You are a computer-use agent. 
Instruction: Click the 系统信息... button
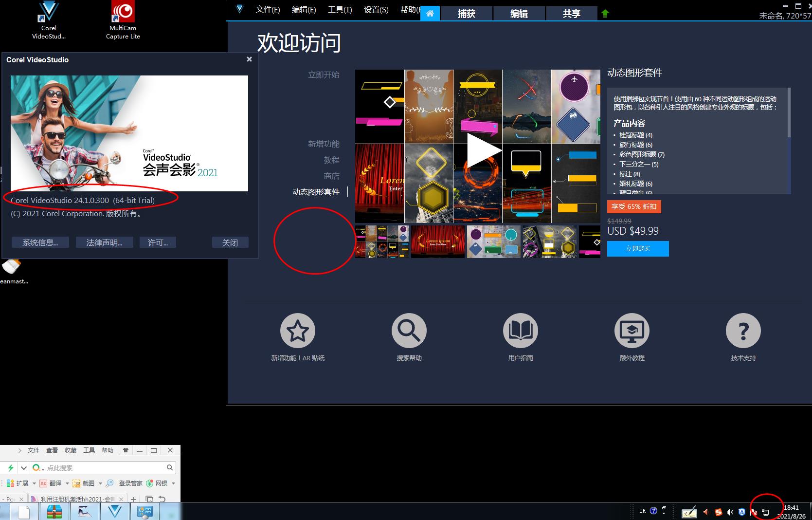coord(40,242)
